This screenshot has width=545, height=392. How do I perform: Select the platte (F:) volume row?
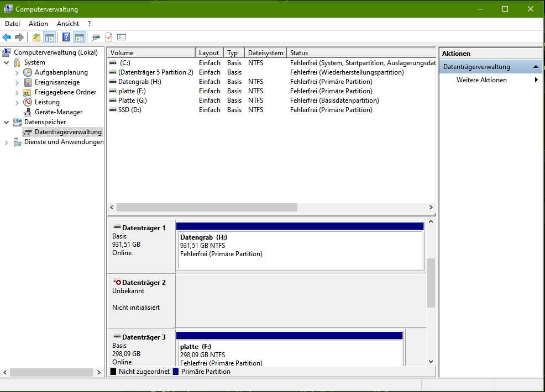[271, 91]
